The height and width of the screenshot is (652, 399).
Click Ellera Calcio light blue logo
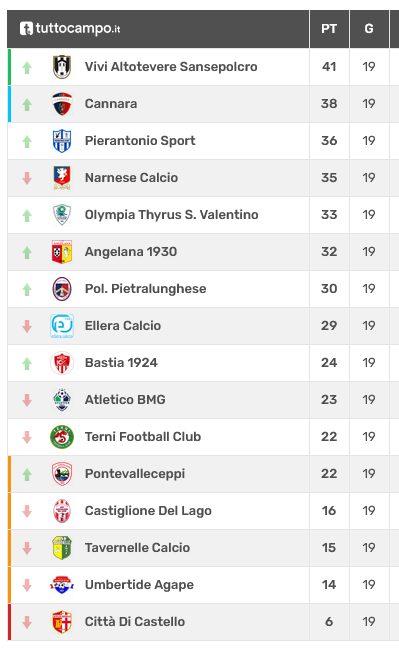62,326
